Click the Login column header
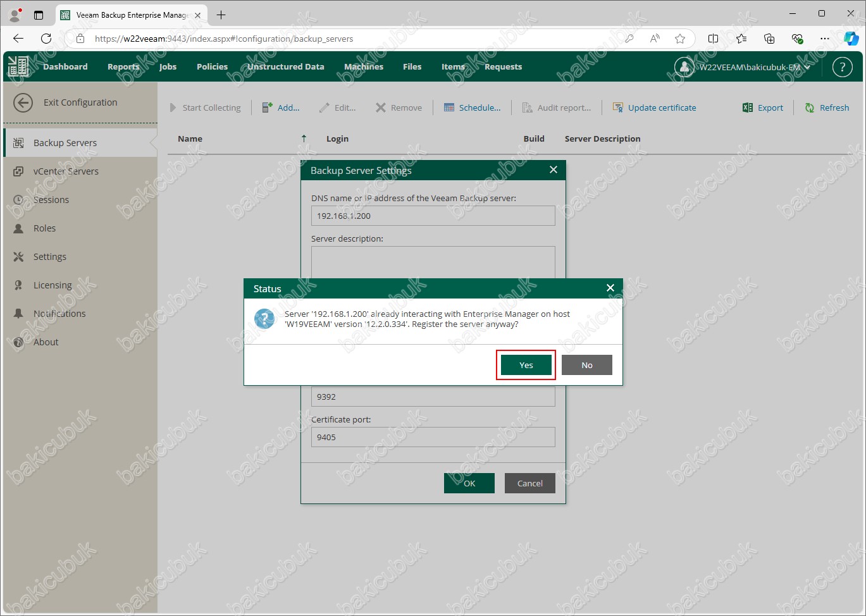The width and height of the screenshot is (866, 616). click(337, 139)
